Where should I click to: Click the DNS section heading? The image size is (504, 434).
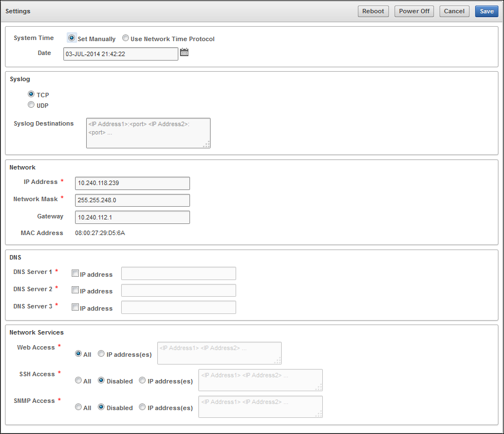[x=15, y=257]
